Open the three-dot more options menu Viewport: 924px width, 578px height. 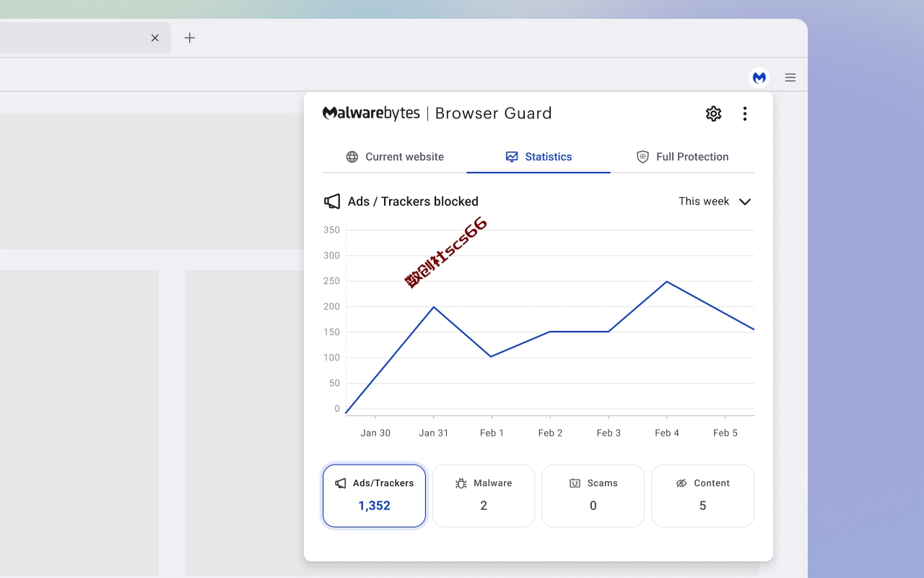745,113
